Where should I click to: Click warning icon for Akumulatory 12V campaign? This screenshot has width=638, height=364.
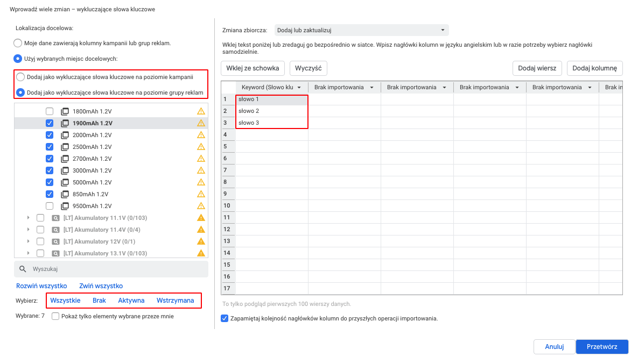201,241
